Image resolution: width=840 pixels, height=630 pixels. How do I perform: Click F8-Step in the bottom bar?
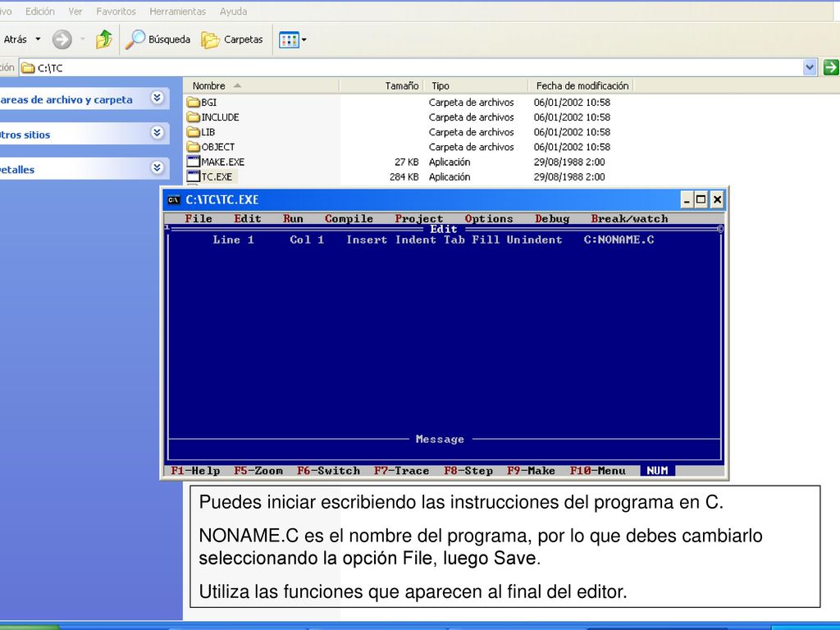pos(468,470)
